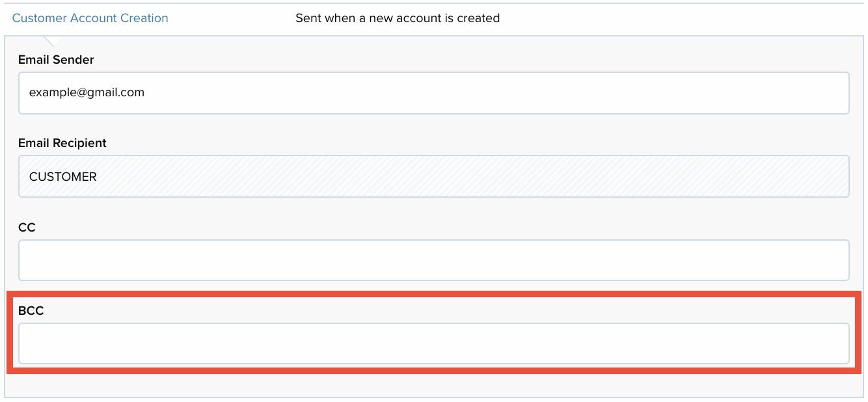Click the Email Sender label
The image size is (868, 402).
click(x=56, y=60)
